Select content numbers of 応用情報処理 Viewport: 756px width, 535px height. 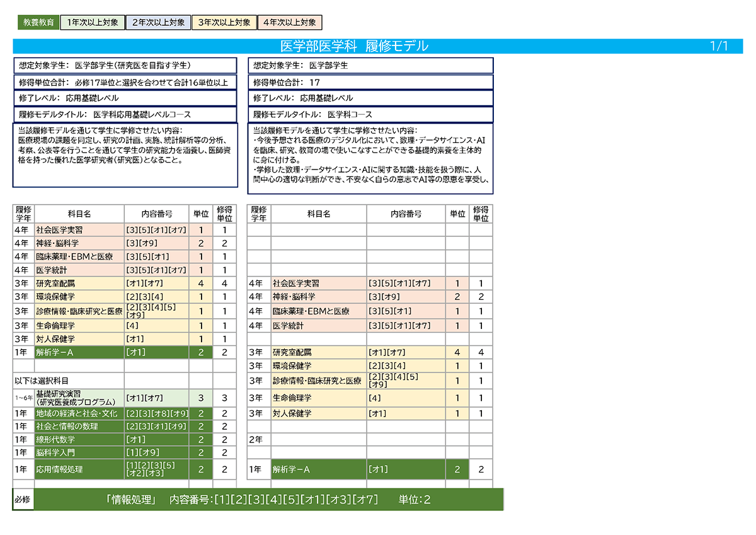(157, 469)
